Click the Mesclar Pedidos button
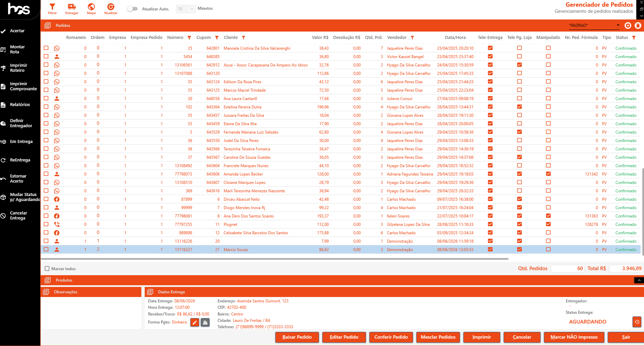 point(438,337)
